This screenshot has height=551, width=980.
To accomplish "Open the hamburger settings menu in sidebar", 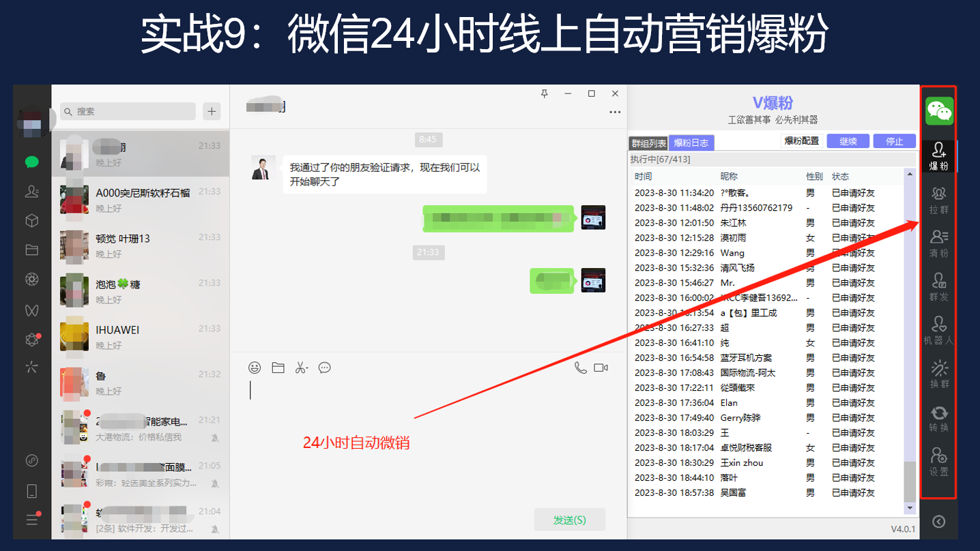I will (31, 520).
